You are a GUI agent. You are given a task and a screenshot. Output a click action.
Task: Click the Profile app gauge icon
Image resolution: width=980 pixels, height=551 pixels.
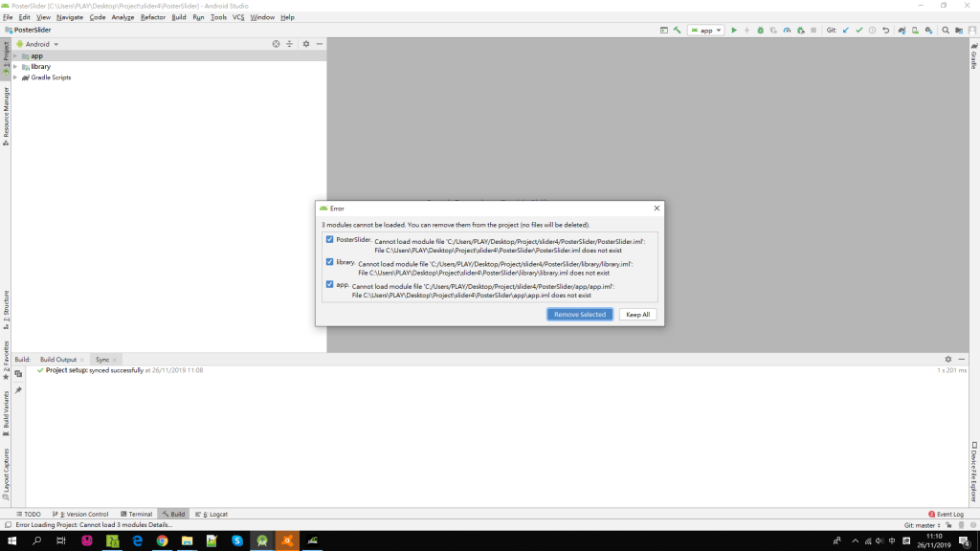787,30
